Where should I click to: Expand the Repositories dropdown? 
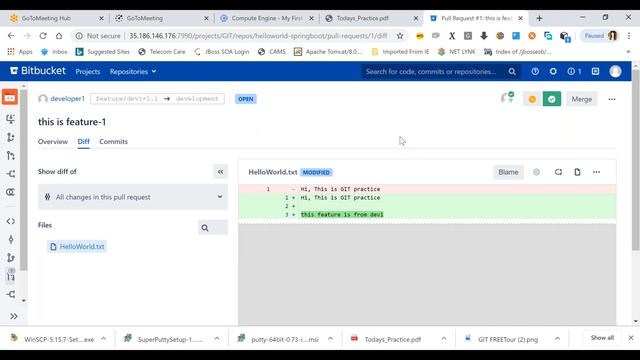(x=133, y=71)
